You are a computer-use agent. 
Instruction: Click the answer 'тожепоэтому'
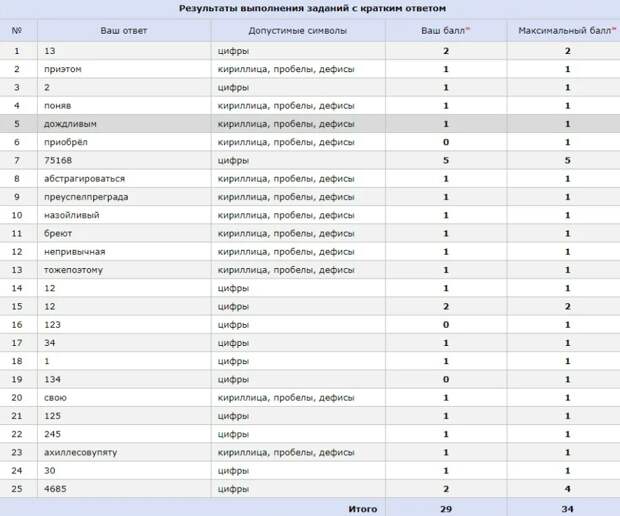[73, 270]
